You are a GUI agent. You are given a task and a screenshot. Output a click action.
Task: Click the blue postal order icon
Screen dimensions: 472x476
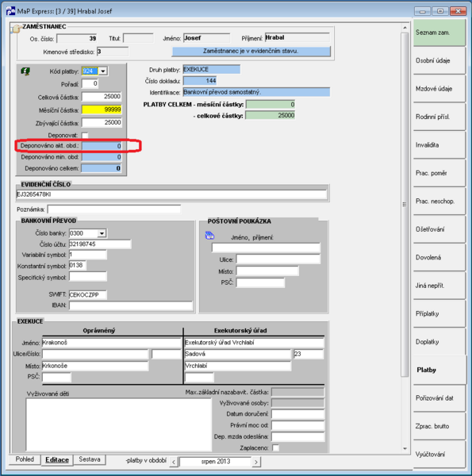point(209,236)
